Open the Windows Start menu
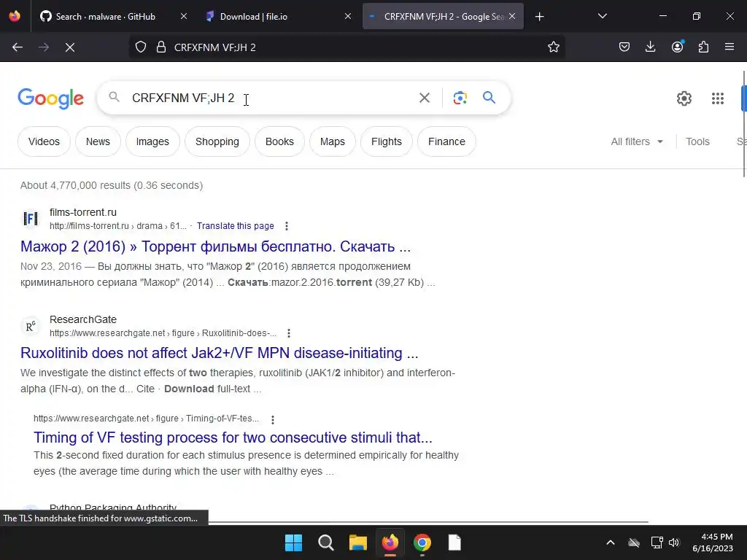This screenshot has width=747, height=560. [293, 542]
